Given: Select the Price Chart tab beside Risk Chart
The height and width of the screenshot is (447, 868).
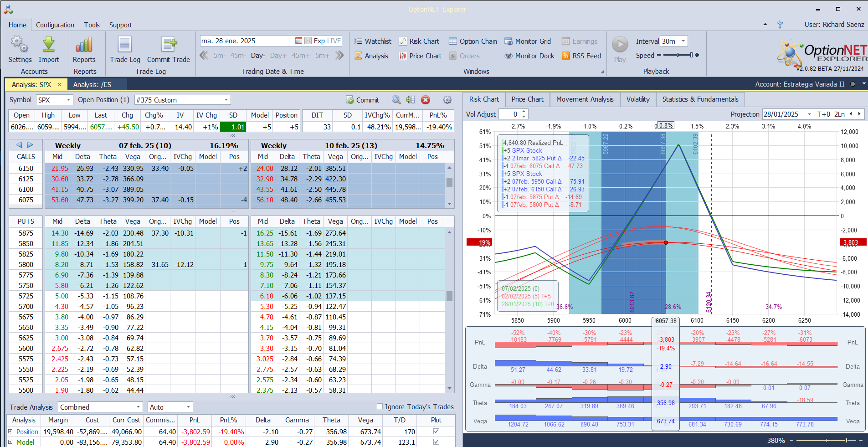Looking at the screenshot, I should pyautogui.click(x=527, y=99).
